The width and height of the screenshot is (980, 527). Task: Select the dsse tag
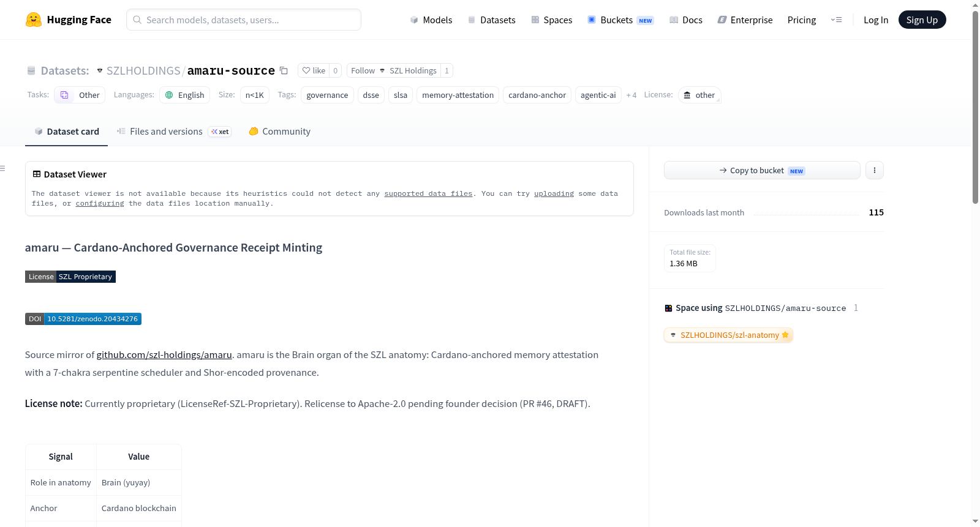click(371, 95)
